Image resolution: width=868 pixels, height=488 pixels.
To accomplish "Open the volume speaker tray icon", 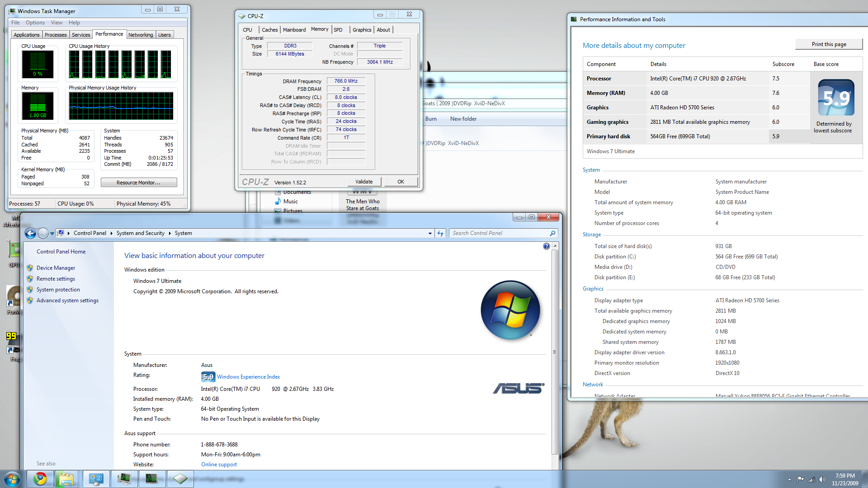I will pos(822,479).
